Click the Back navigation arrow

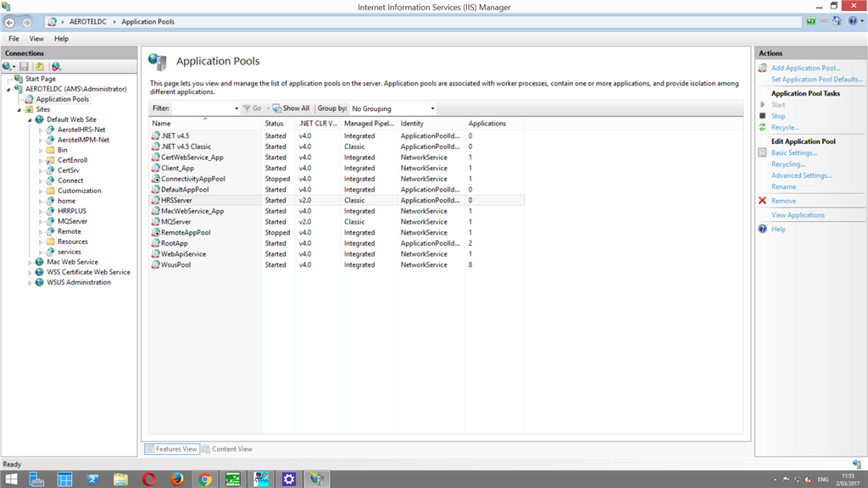coord(10,22)
